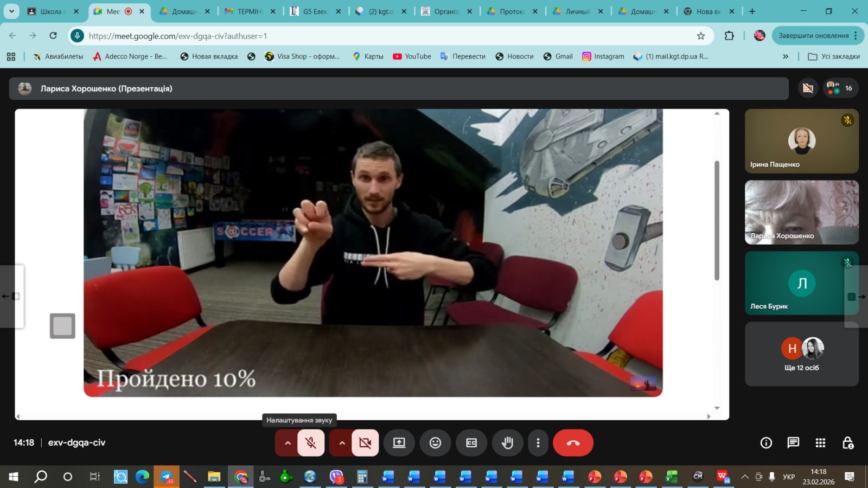Screen dimensions: 868x488
Task: Open more options three-dot menu
Action: click(538, 443)
